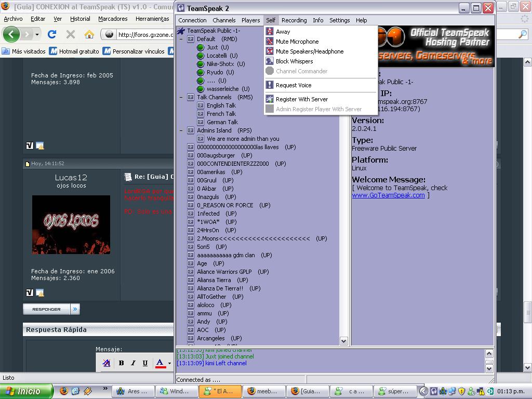Select French Talk channel
Screen dimensions: 532x399
pyautogui.click(x=221, y=114)
